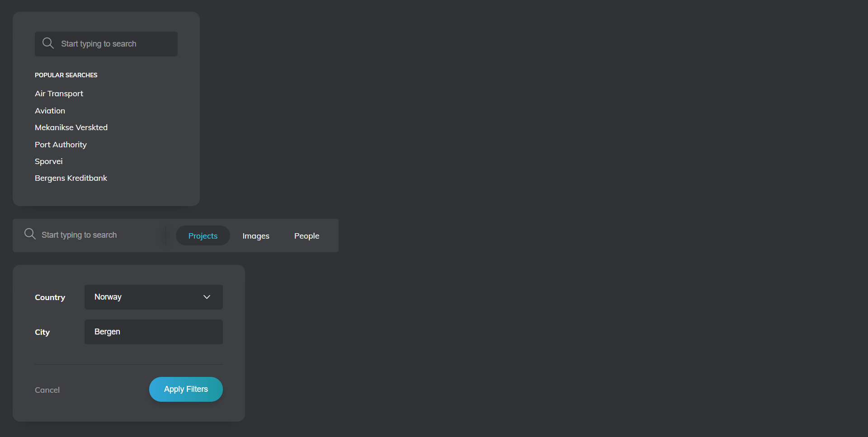The height and width of the screenshot is (437, 868).
Task: Click the magnifier icon in the tabbed search bar
Action: coord(30,234)
